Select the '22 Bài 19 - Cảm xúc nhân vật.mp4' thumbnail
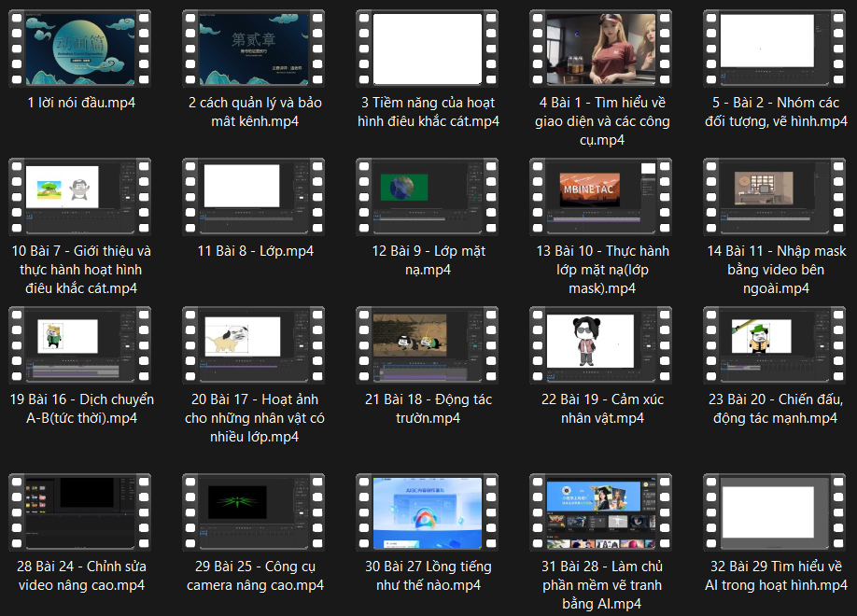The image size is (857, 616). [601, 345]
